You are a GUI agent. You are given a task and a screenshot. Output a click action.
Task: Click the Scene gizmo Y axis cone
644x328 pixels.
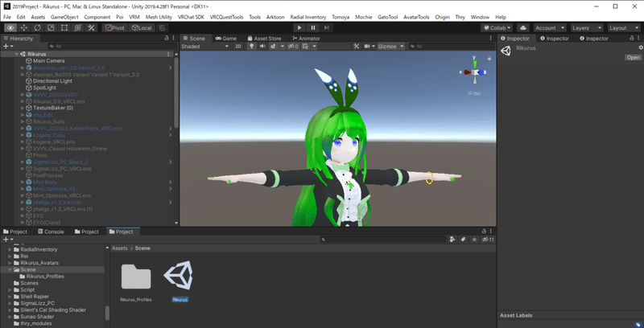coord(475,64)
